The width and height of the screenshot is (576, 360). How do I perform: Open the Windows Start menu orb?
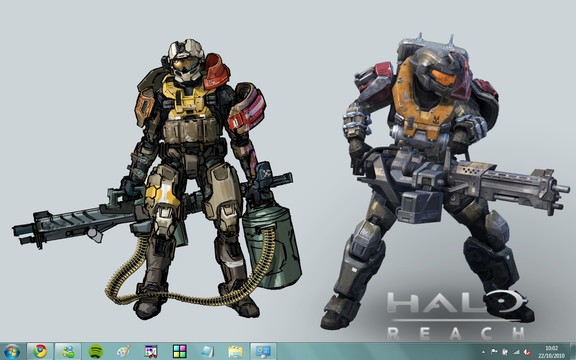[x=11, y=352]
